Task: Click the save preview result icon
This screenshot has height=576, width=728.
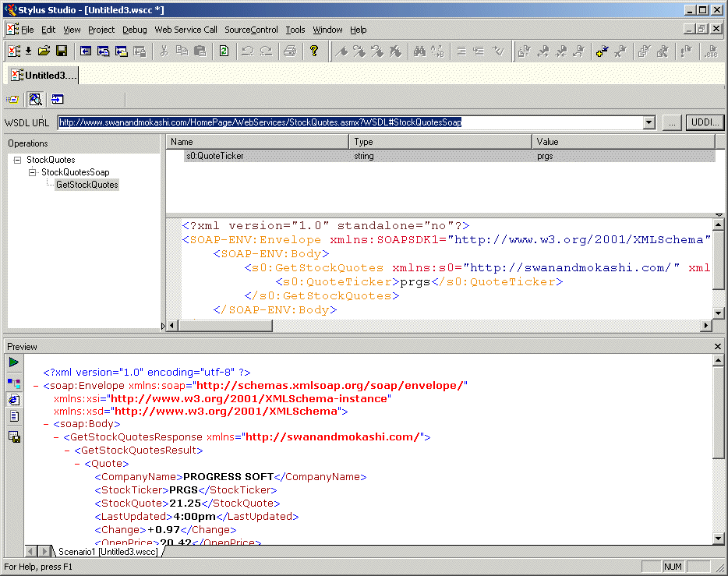Action: pos(14,436)
